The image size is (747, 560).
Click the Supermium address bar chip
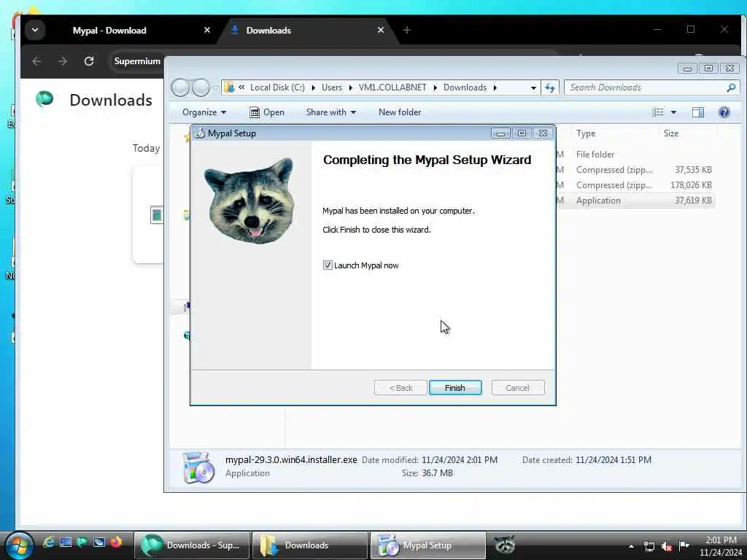pyautogui.click(x=137, y=61)
